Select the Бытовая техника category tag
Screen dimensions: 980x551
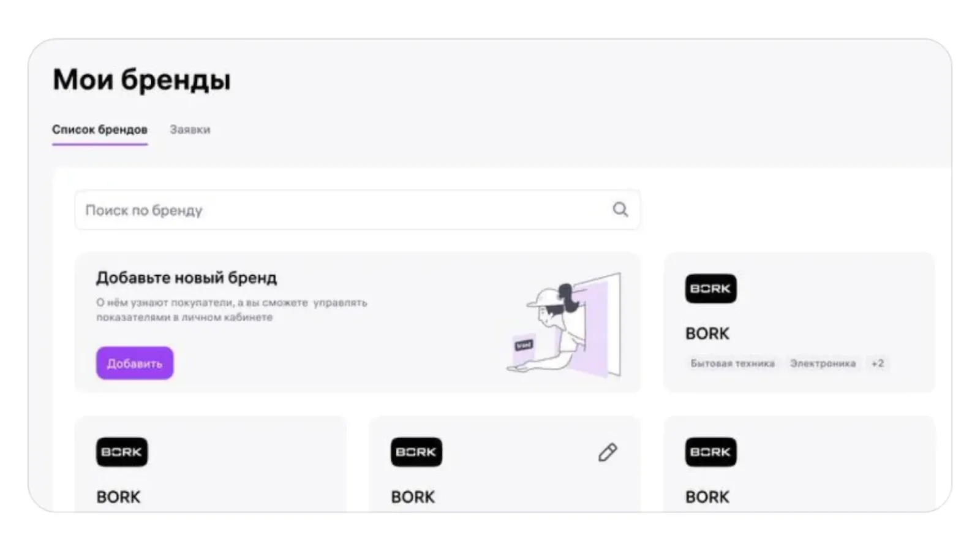click(733, 363)
